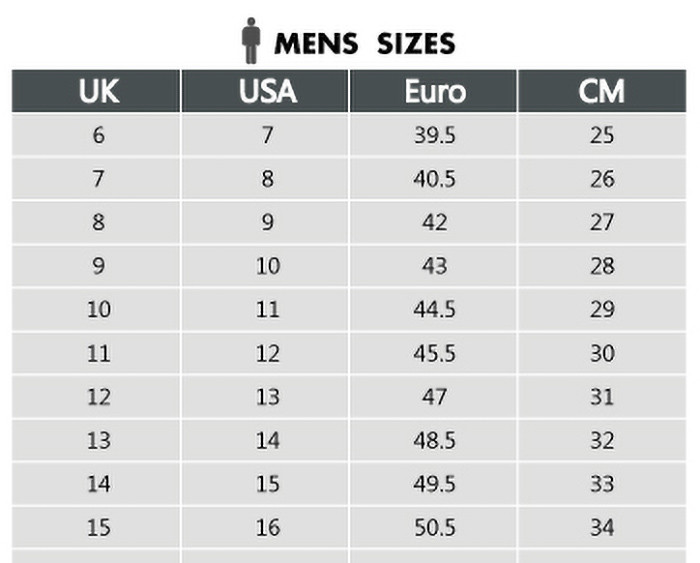Click USA size 8 cell
This screenshot has width=700, height=563.
(265, 179)
